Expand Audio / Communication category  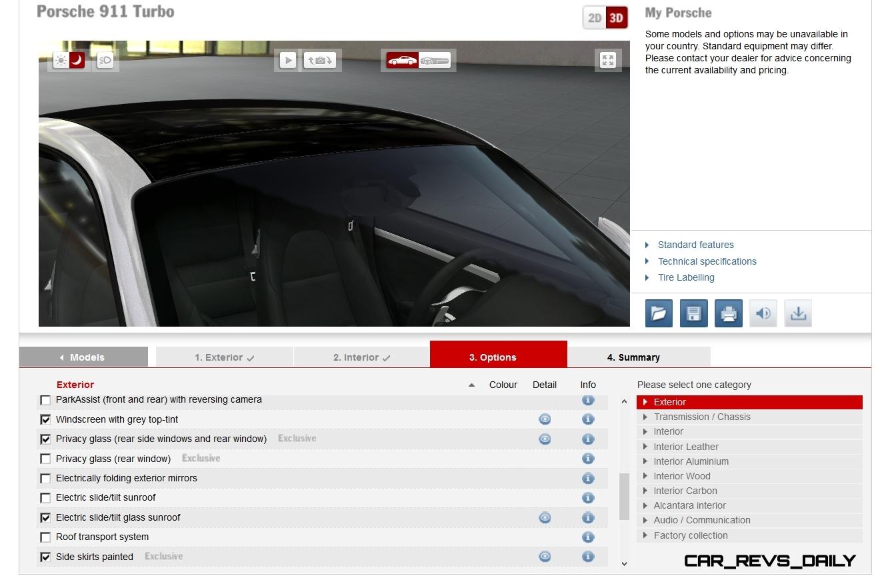[749, 521]
